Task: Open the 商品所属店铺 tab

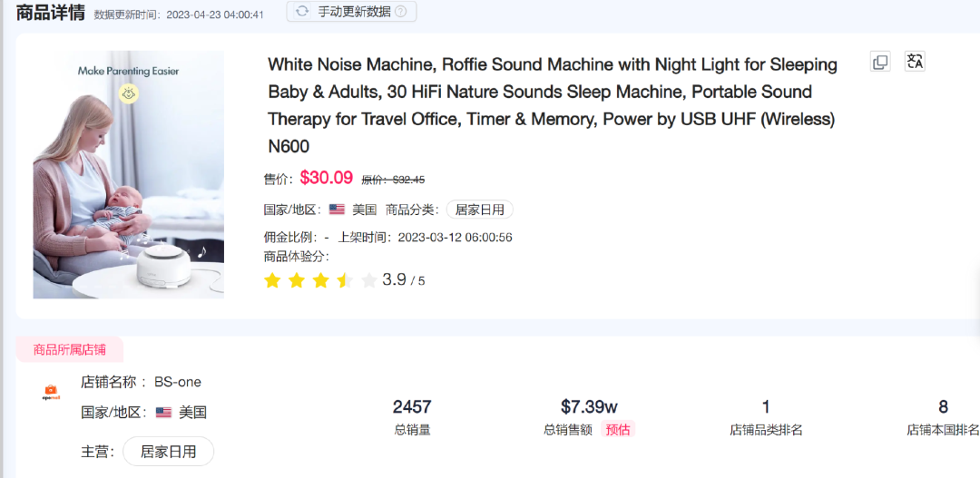Action: [x=70, y=349]
